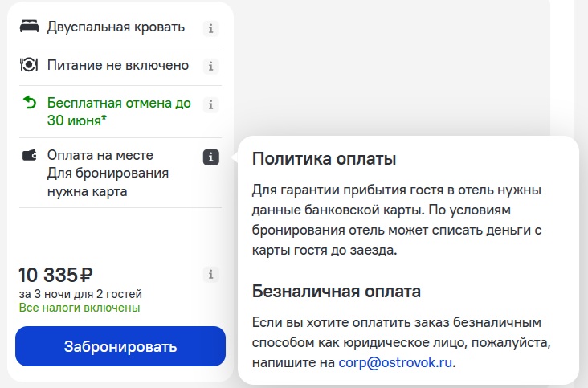Viewport: 588px width, 388px height.
Task: Toggle the Оплата на месте info icon
Action: point(211,157)
